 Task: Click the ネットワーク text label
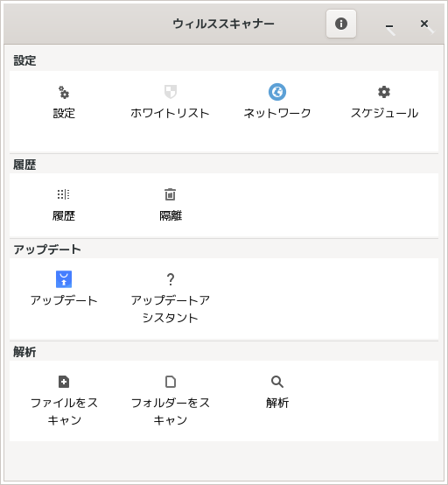point(277,113)
